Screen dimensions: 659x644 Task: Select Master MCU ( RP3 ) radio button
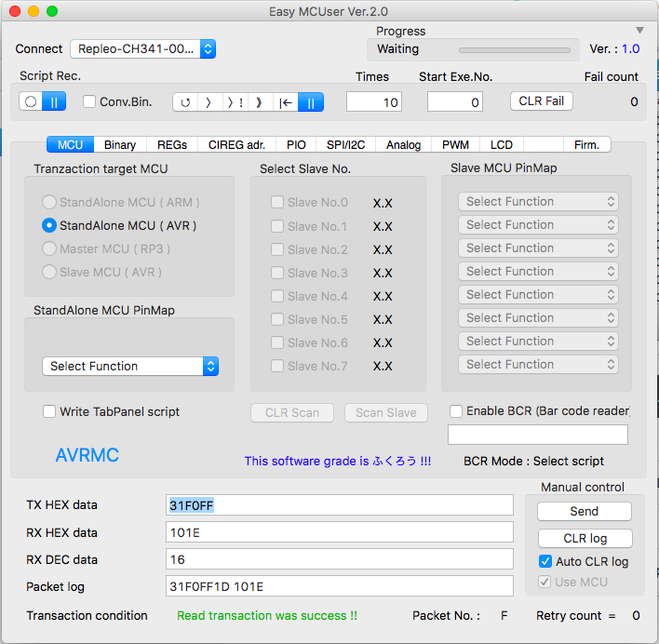click(x=49, y=248)
